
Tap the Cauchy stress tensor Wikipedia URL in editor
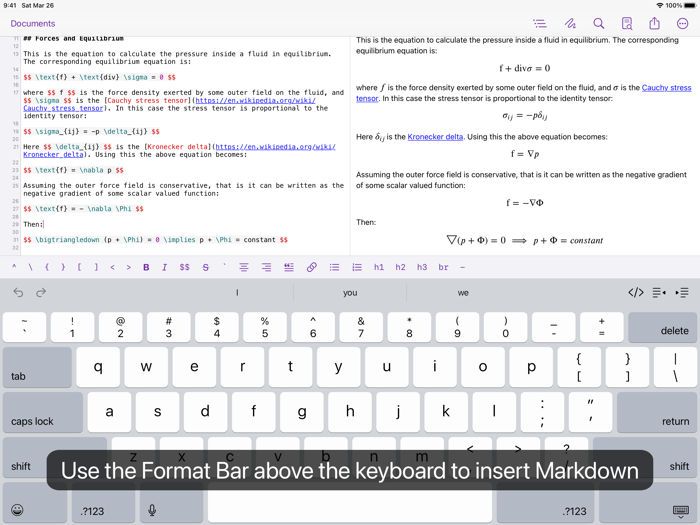255,100
